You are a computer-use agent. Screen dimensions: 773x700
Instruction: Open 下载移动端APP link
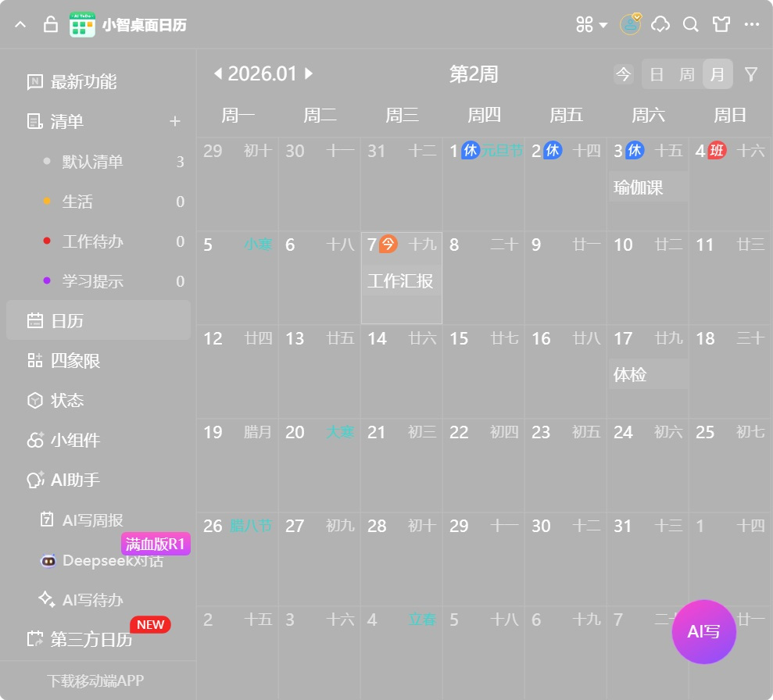coord(97,681)
